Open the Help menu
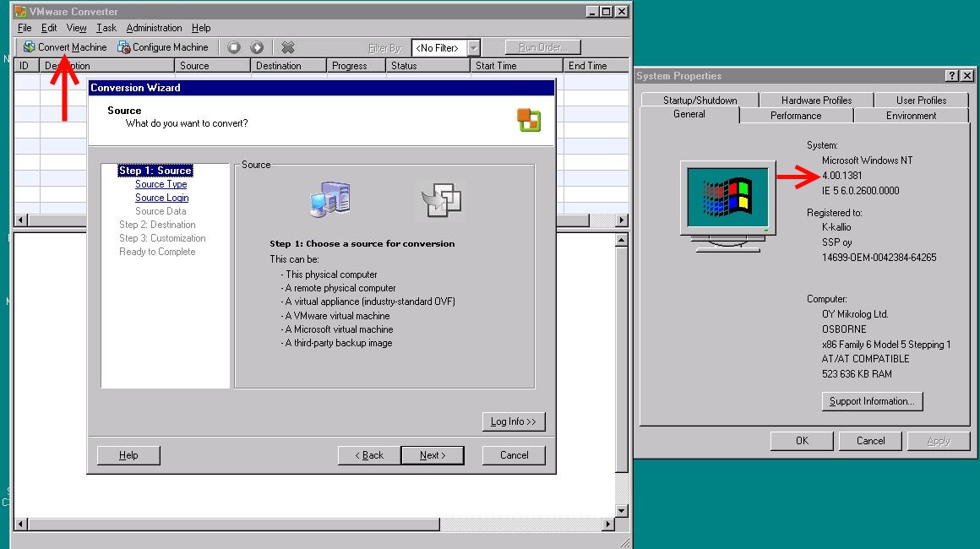The image size is (980, 549). [x=200, y=28]
